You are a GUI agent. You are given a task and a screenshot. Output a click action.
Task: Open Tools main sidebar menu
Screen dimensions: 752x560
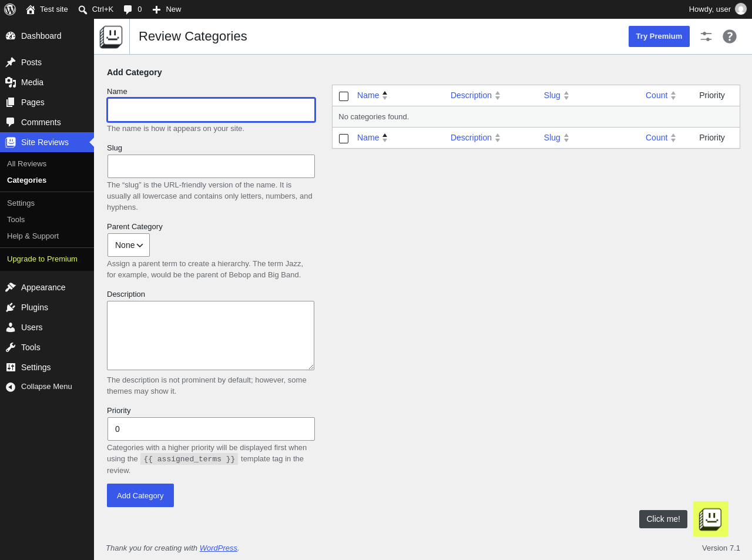(x=47, y=347)
